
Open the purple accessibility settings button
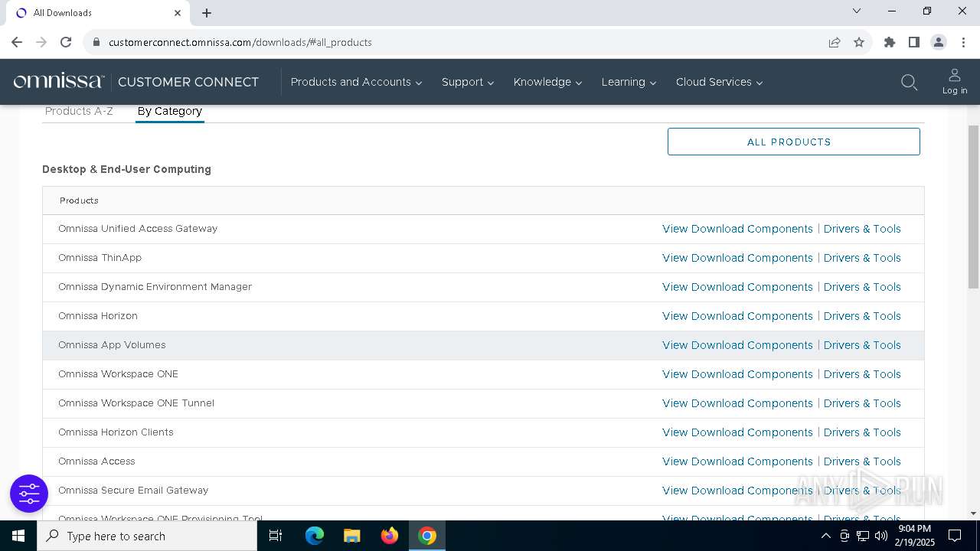click(x=29, y=494)
